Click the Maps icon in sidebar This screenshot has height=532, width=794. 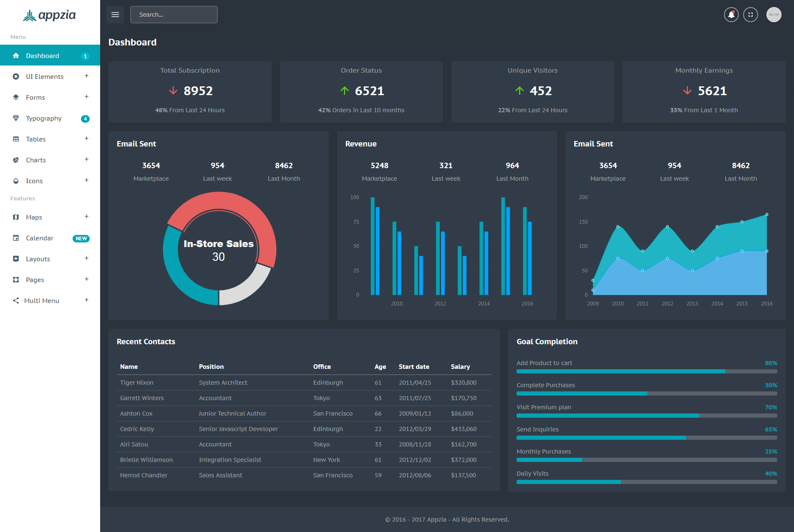tap(16, 217)
